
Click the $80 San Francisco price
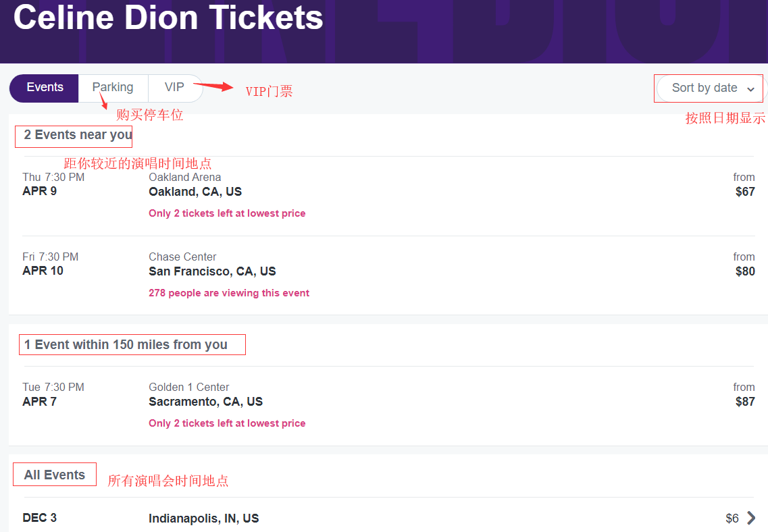pos(745,271)
